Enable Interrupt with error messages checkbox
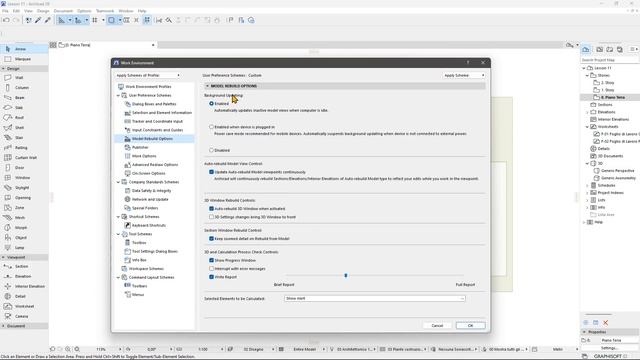 pyautogui.click(x=211, y=269)
